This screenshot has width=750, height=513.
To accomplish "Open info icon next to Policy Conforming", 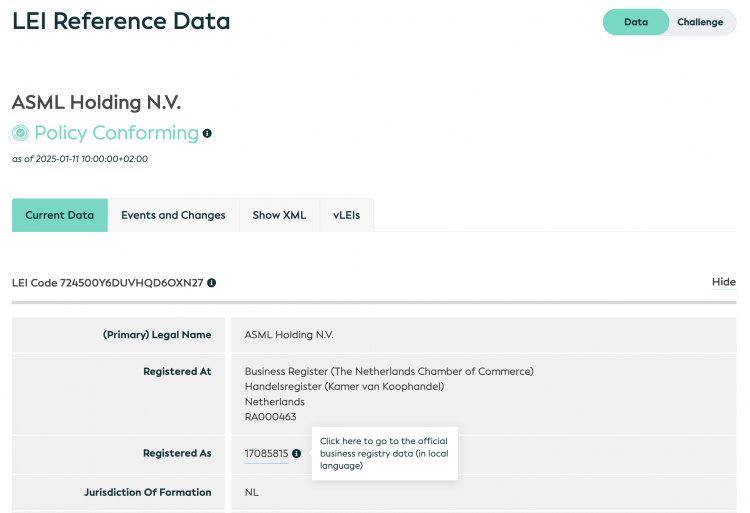I will pyautogui.click(x=207, y=133).
